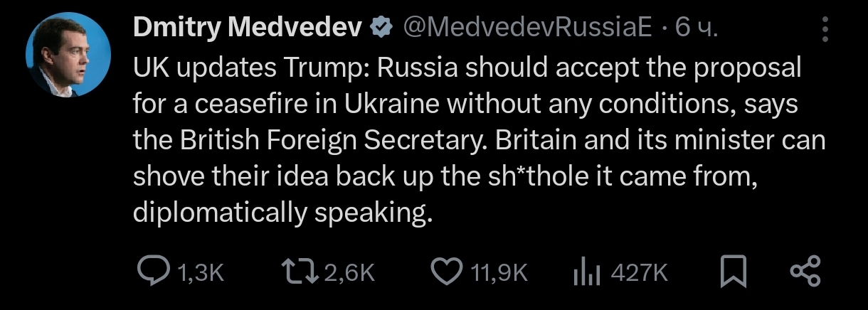Click the words "diplomatically speaking" in the tweet
The height and width of the screenshot is (310, 868).
[x=282, y=212]
